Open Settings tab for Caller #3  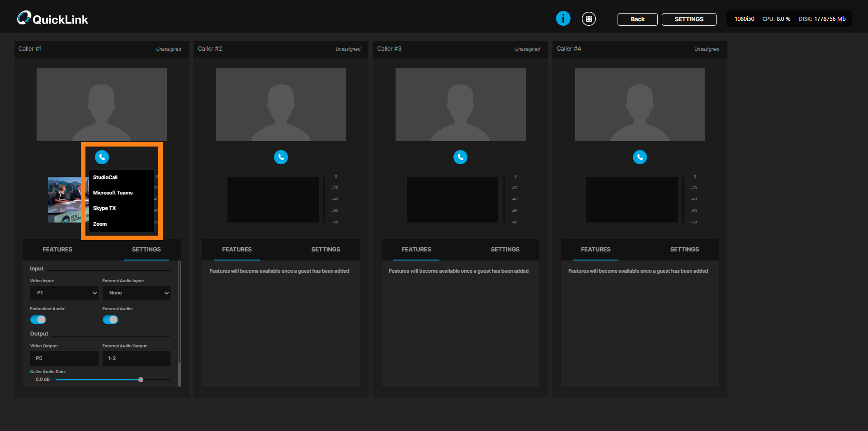[505, 250]
